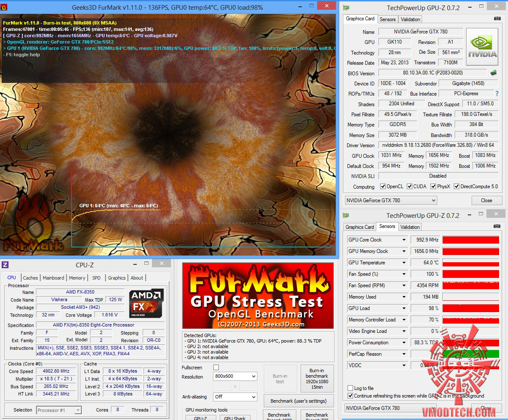Switch to the Graphics tab in CPU-Z
Screen dimensions: 508x420
[116, 278]
